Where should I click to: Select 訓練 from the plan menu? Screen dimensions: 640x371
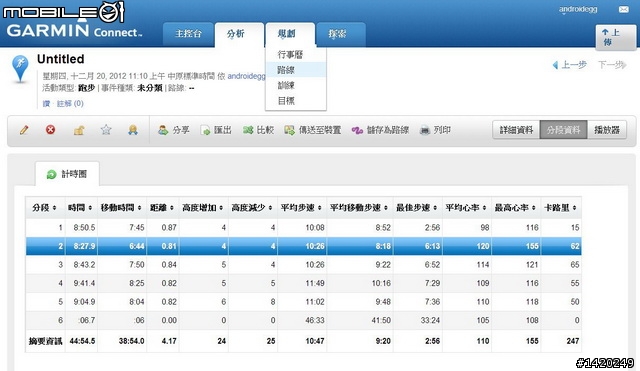point(296,85)
